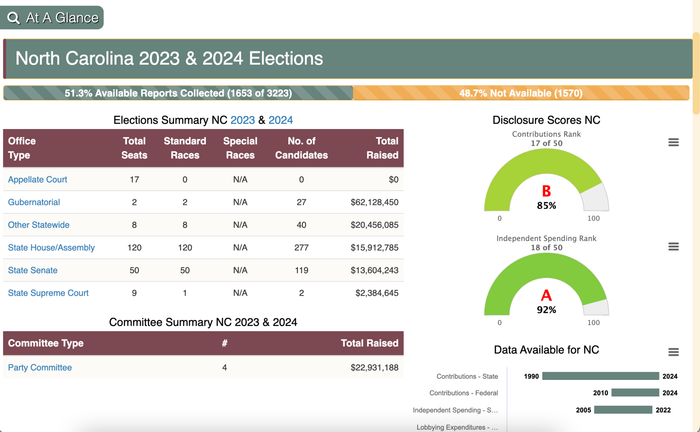Click the Independent Spending 2005–2022 bar
Viewport: 700px width, 432px height.
(x=623, y=410)
